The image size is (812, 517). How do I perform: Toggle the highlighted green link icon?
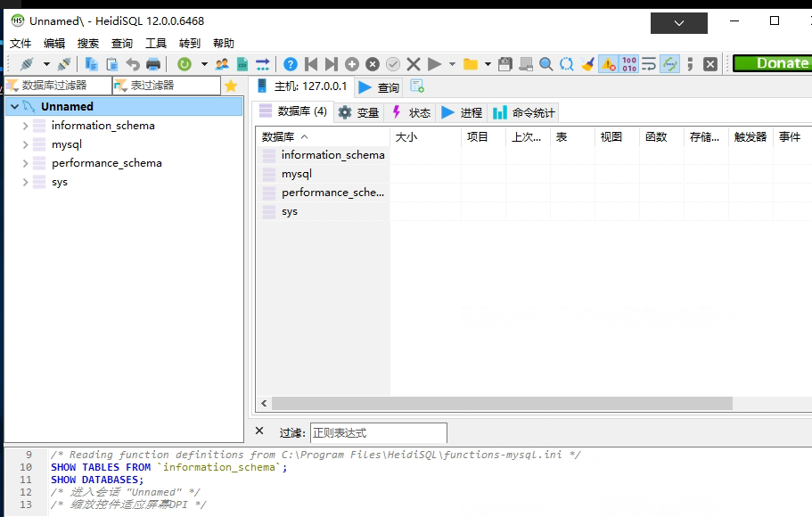(669, 64)
